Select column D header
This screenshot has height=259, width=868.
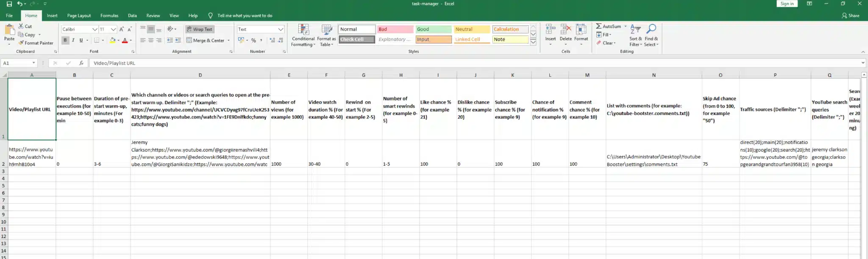[200, 75]
